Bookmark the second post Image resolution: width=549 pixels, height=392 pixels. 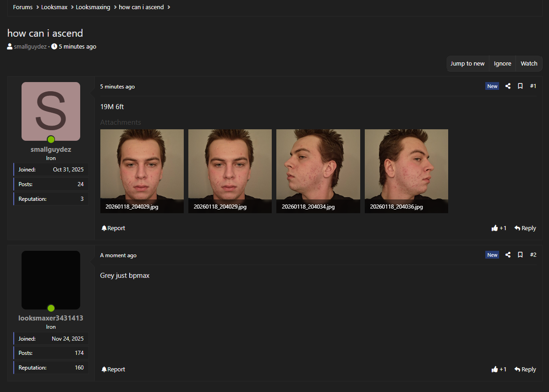coord(520,255)
